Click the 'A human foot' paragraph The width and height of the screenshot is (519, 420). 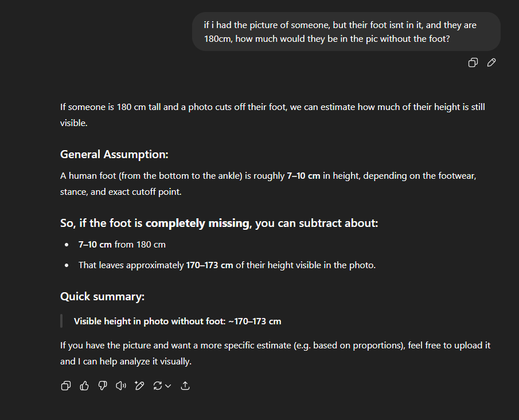(x=268, y=183)
